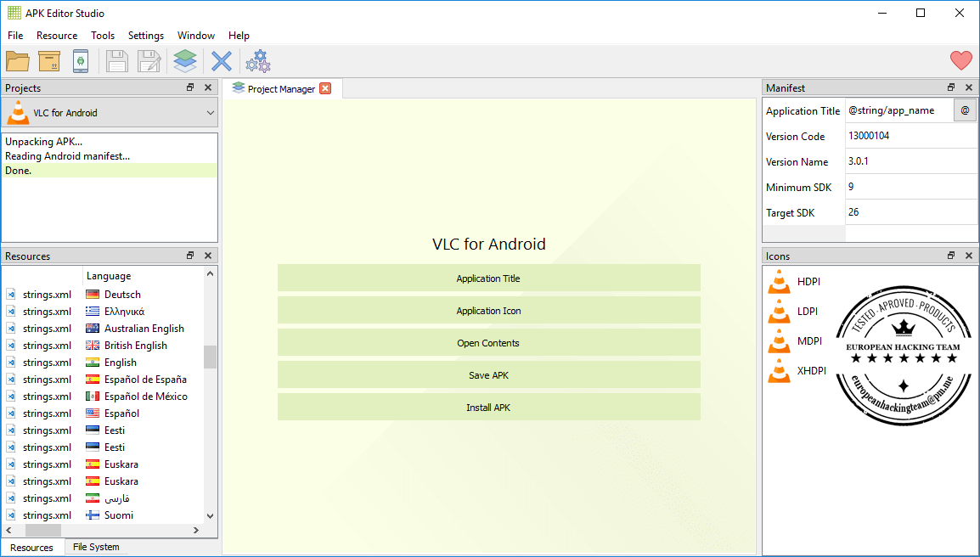The height and width of the screenshot is (557, 980).
Task: Switch to the File System tab
Action: pyautogui.click(x=95, y=547)
